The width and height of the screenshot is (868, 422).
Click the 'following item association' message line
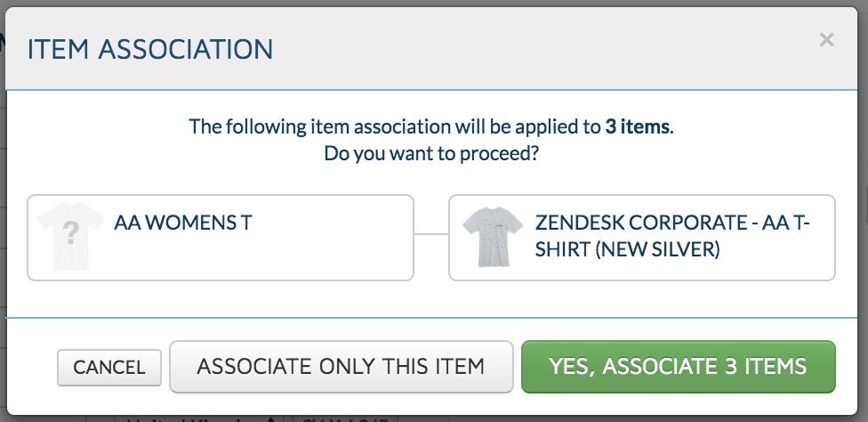(x=431, y=126)
